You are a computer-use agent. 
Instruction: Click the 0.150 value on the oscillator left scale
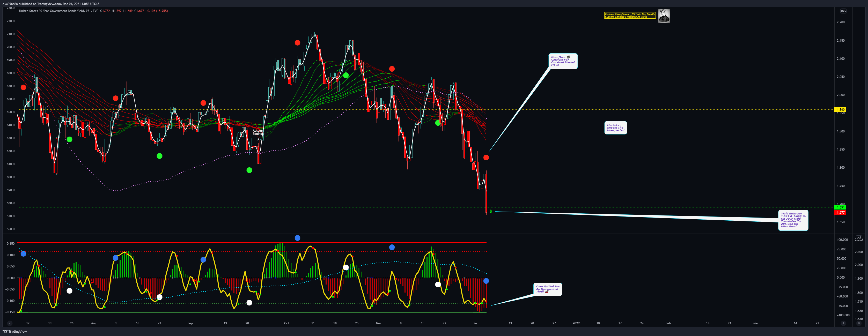pyautogui.click(x=10, y=243)
